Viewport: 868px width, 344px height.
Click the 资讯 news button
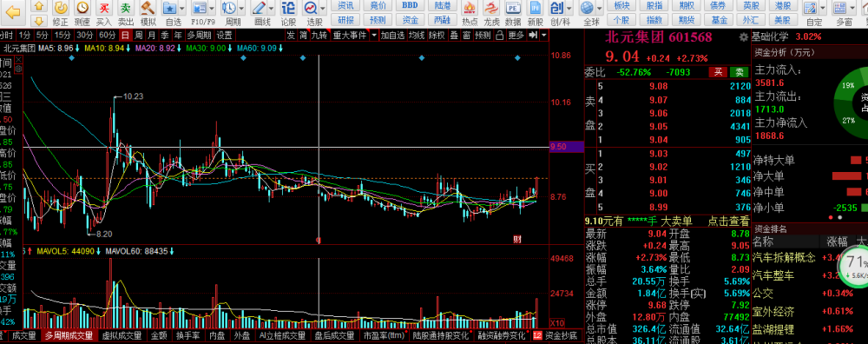346,5
